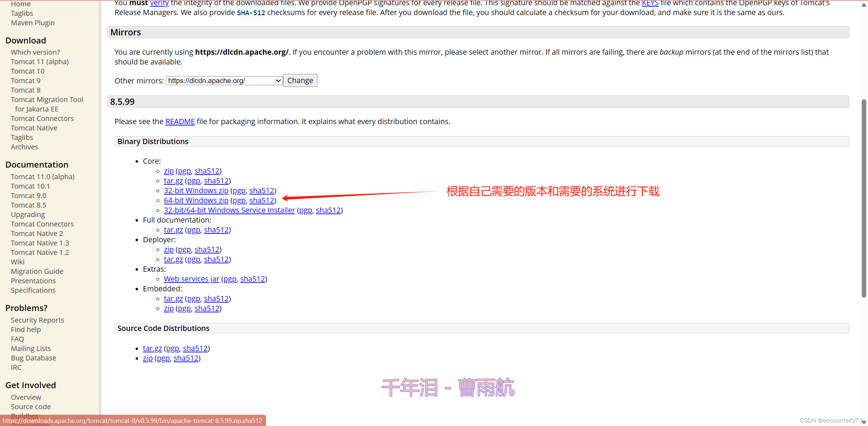
Task: Open sha512 link for Web services jar
Action: point(252,279)
